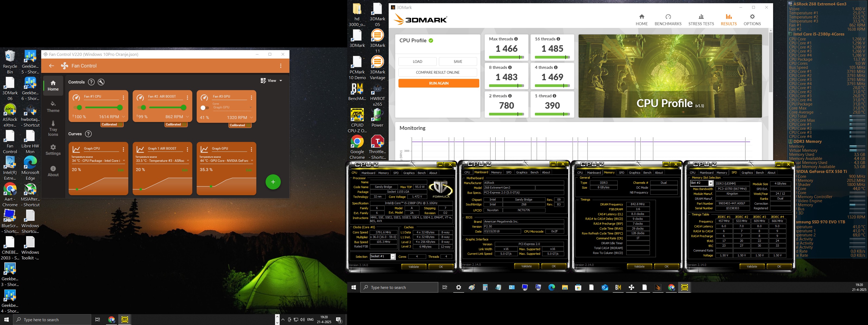Go back using Fan Control's arrow icon
Screen dimensions: 868x325
click(52, 66)
